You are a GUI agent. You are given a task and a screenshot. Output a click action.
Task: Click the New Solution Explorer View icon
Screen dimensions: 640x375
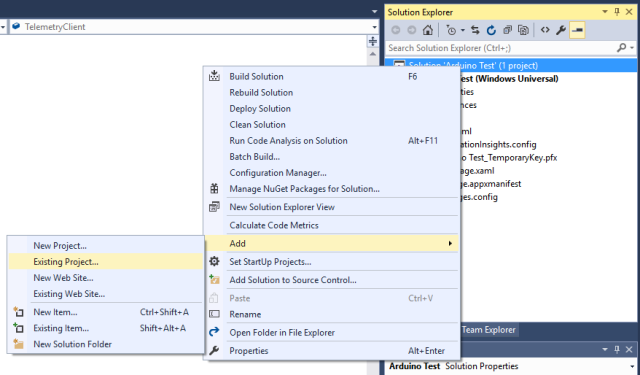click(x=214, y=207)
